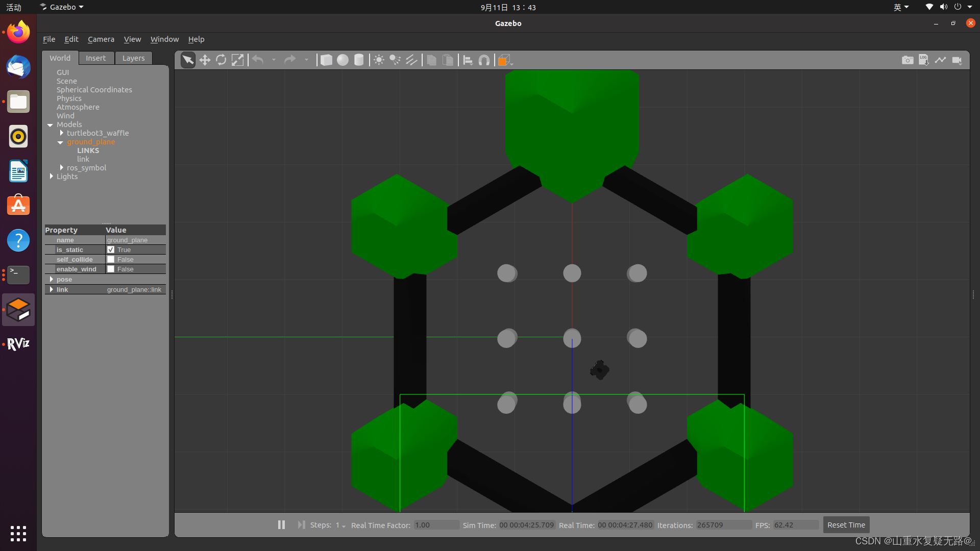Click the Reset Time button
Screen dimensions: 980x551
click(x=846, y=525)
